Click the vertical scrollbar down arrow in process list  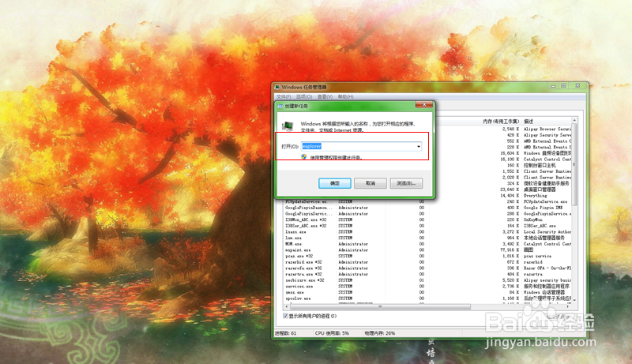point(574,300)
